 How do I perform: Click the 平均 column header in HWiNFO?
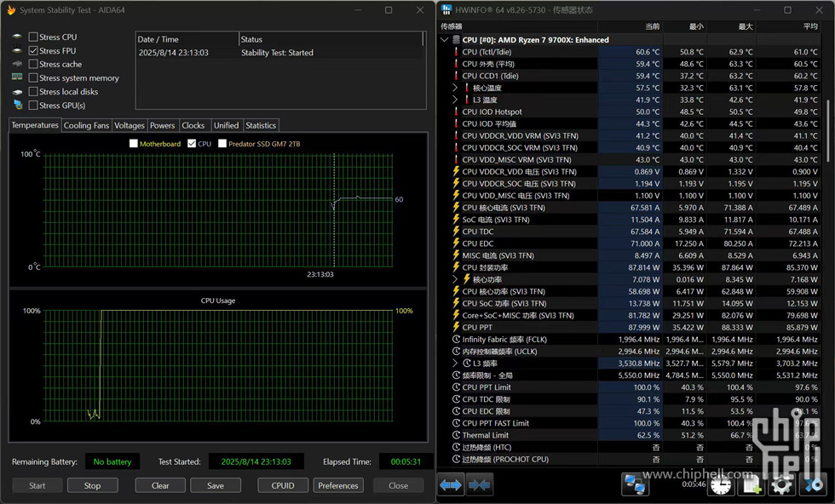pyautogui.click(x=788, y=26)
